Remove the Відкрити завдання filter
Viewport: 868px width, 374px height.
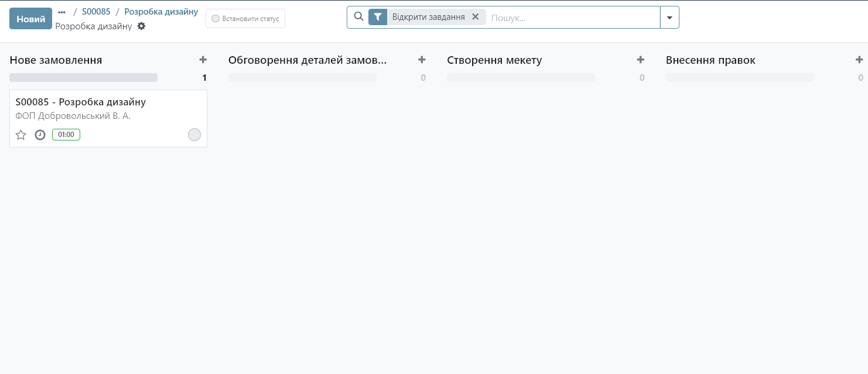coord(476,17)
